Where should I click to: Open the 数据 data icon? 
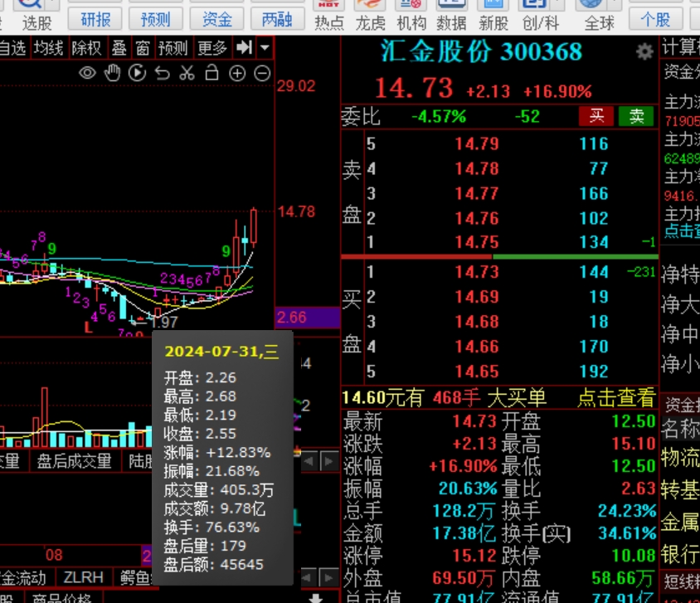[x=451, y=15]
